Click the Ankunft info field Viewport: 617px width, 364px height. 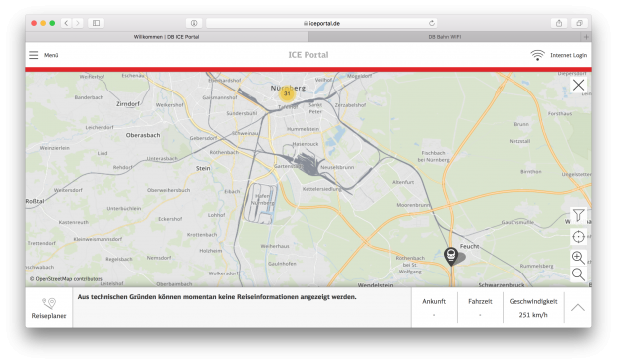click(434, 307)
